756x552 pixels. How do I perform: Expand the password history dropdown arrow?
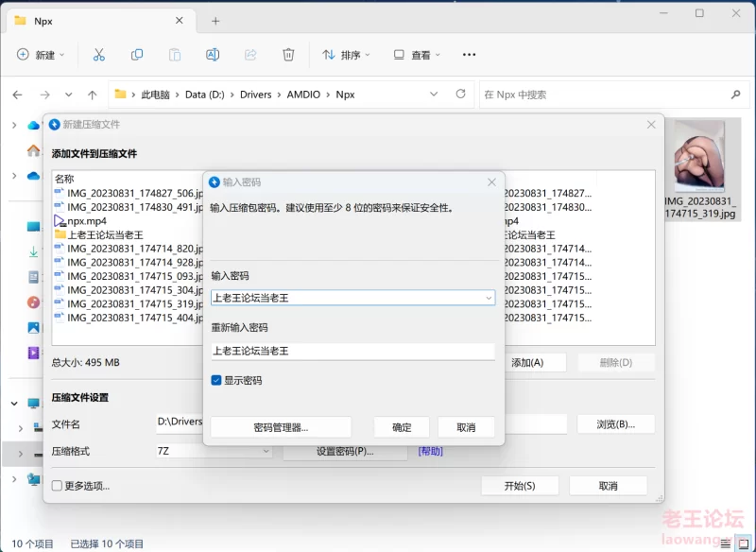tap(488, 298)
